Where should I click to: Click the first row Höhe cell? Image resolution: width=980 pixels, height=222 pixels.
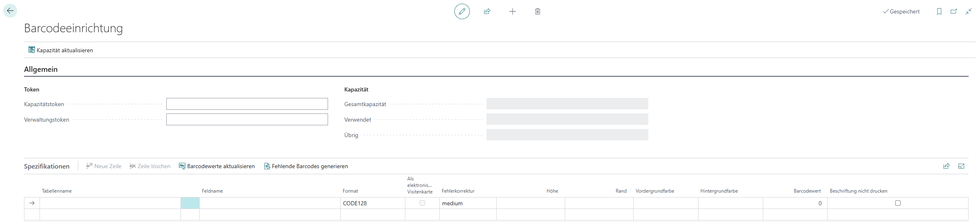coord(531,203)
